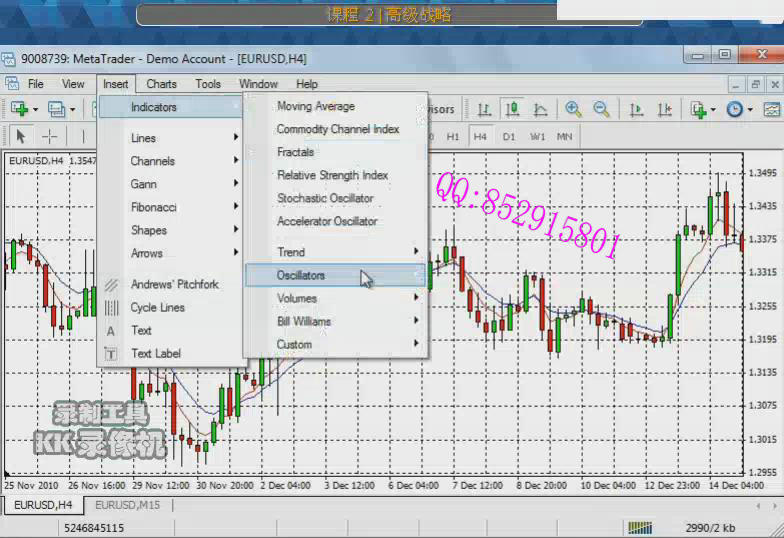The image size is (784, 538).
Task: Expand the Bill Williams submenu
Action: [303, 321]
